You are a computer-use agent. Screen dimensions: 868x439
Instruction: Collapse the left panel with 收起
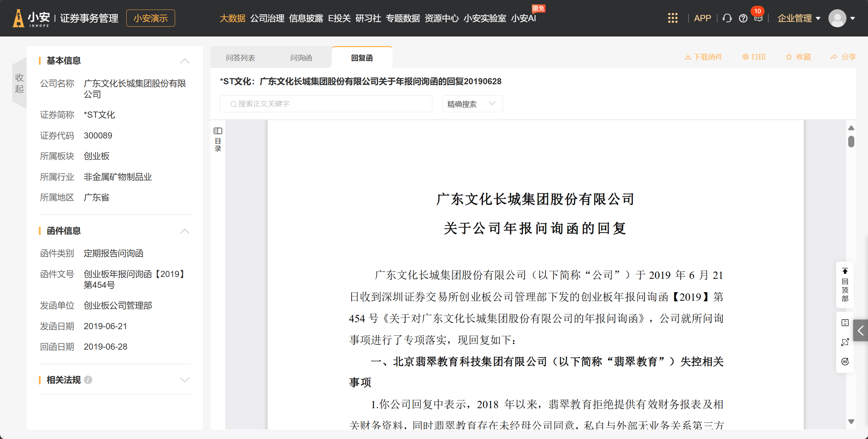[x=19, y=83]
